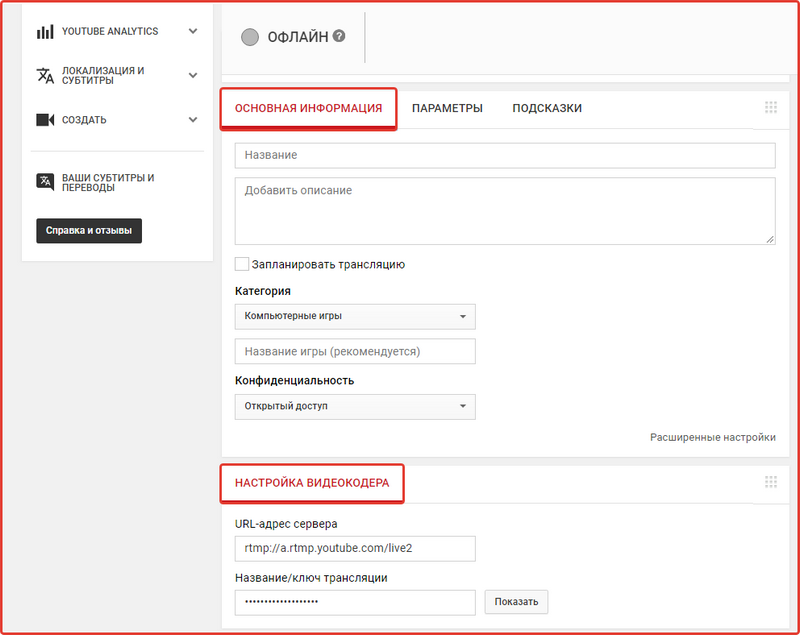Click the URL-адрес сервера label
Image resolution: width=800 pixels, height=635 pixels.
pyautogui.click(x=286, y=524)
